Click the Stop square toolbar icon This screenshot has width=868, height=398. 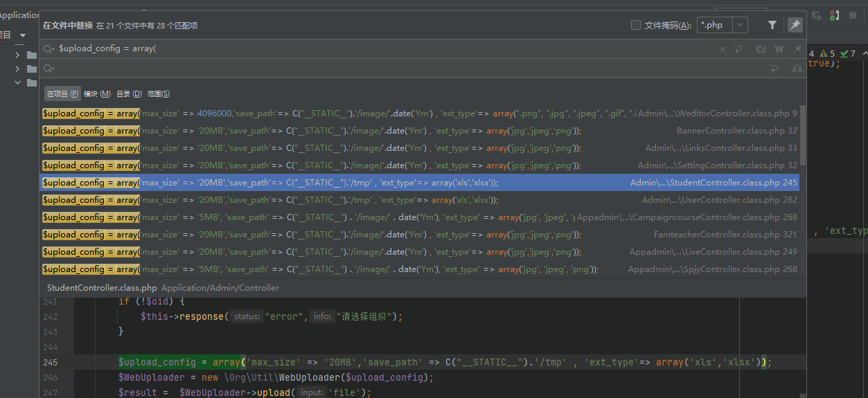851,15
